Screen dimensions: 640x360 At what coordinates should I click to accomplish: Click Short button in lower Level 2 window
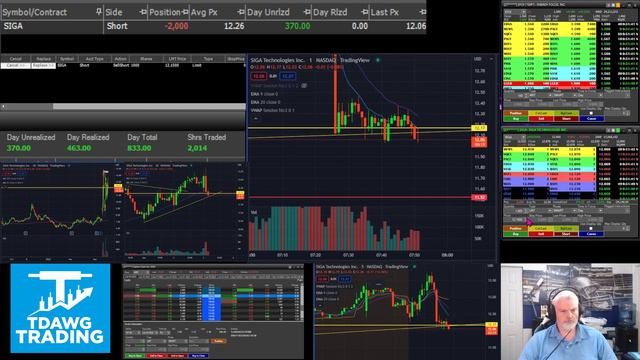pyautogui.click(x=566, y=234)
